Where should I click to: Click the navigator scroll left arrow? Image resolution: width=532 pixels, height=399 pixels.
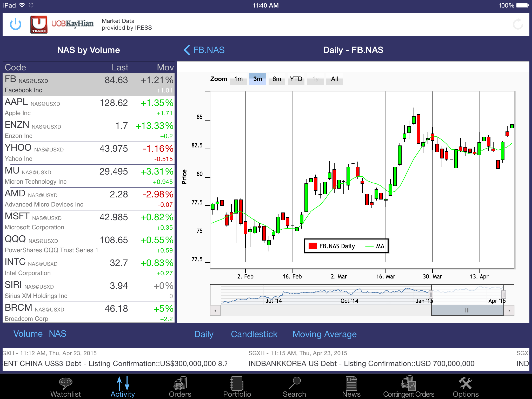215,310
